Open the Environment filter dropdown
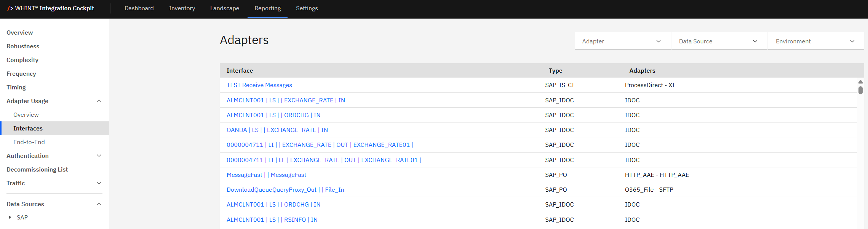Screen dimensions: 868x229 tap(815, 41)
